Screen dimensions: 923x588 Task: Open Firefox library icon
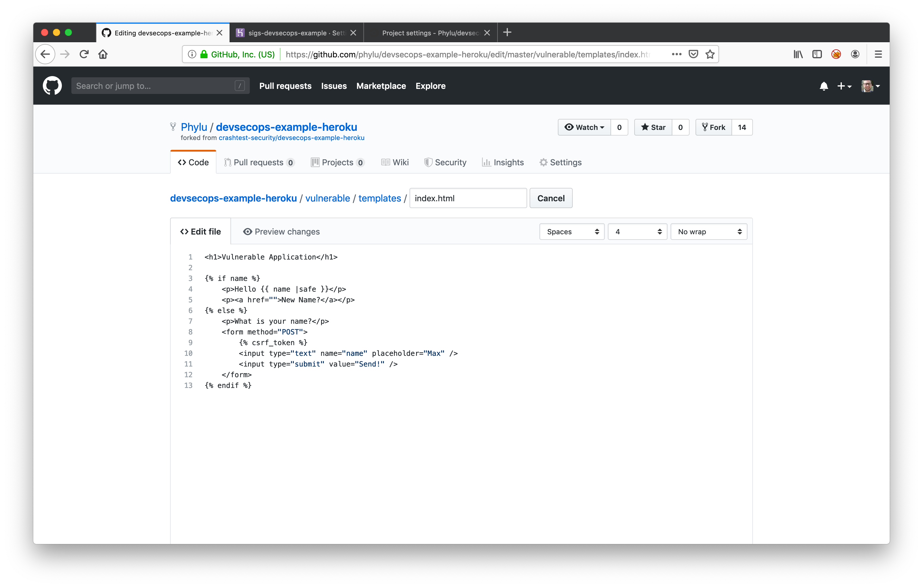pyautogui.click(x=798, y=54)
